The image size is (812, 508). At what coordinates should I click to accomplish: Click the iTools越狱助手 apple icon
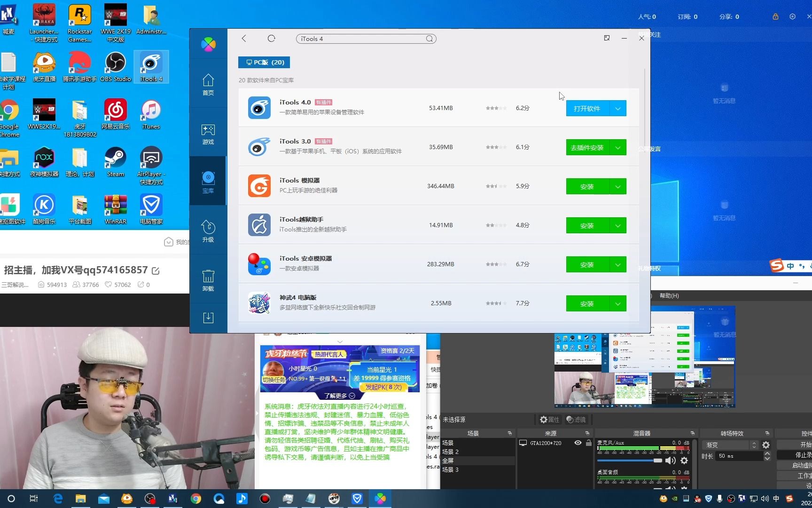pyautogui.click(x=259, y=225)
